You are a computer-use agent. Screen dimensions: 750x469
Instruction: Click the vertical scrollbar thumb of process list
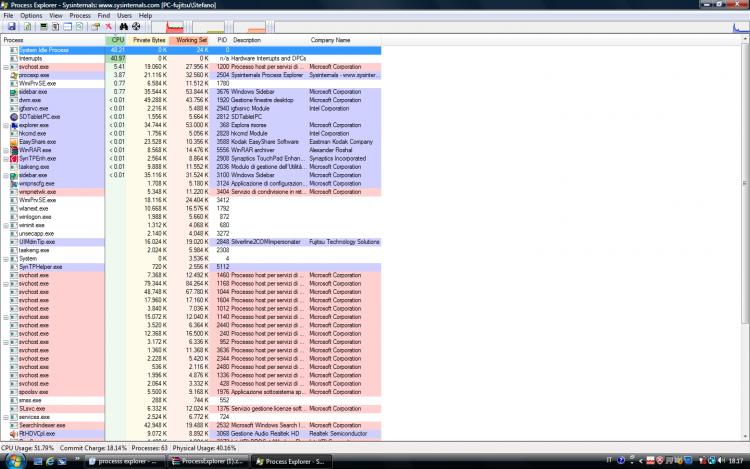pos(745,184)
